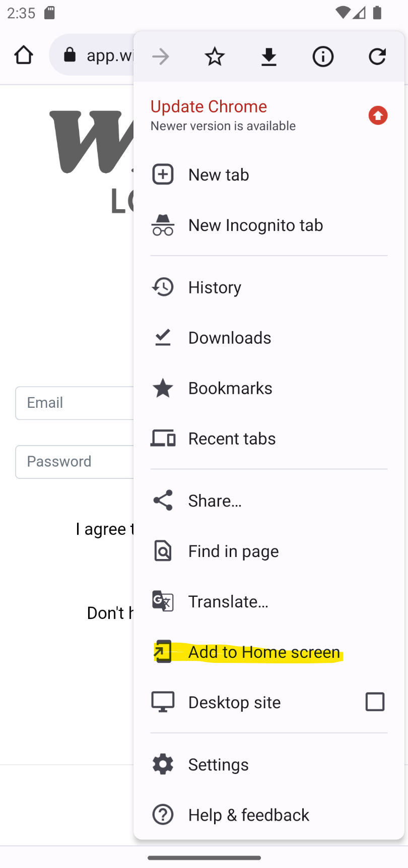This screenshot has height=868, width=408.
Task: Reload the page with refresh icon
Action: tap(377, 56)
